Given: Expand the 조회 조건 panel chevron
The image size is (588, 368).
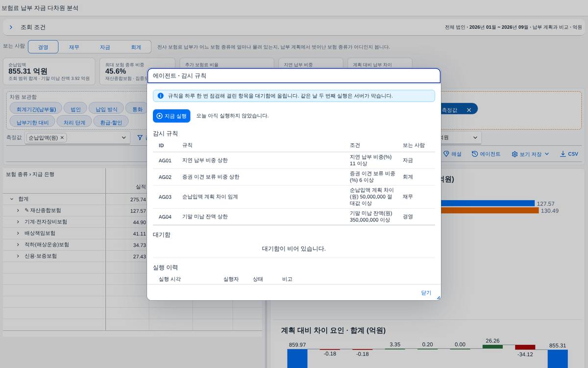Looking at the screenshot, I should click(x=11, y=27).
